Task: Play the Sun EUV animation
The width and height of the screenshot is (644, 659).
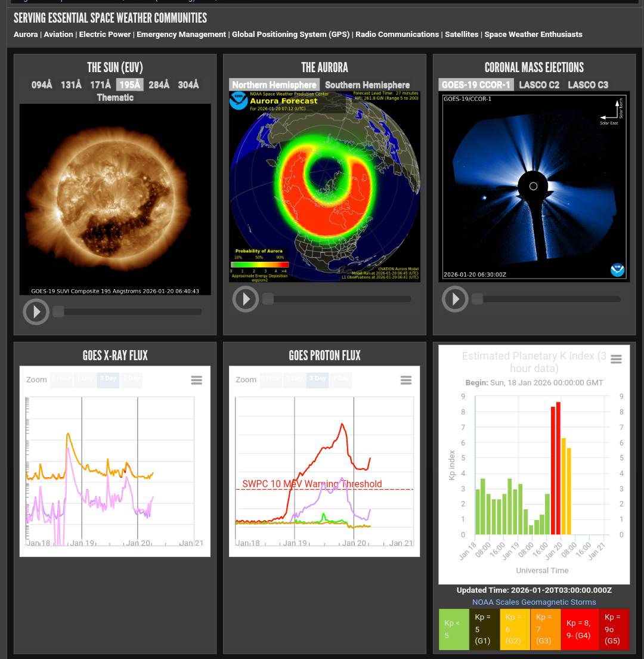Action: 36,312
